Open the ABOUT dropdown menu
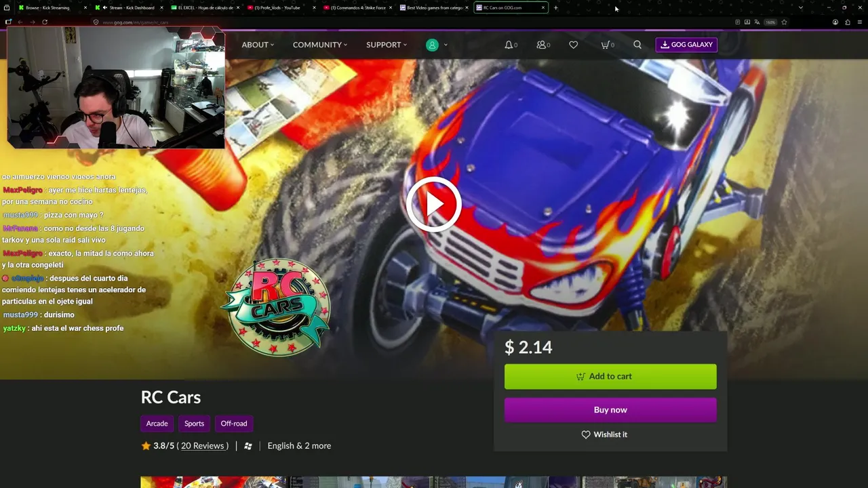 [258, 45]
